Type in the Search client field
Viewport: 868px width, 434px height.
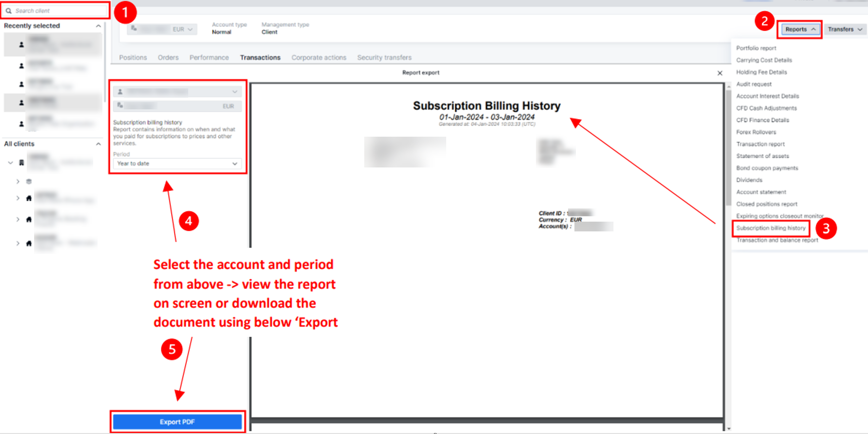pos(59,11)
